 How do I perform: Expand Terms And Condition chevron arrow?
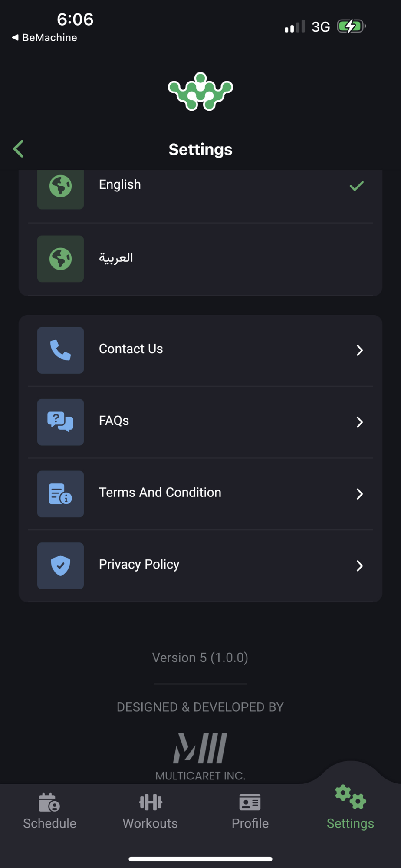[359, 494]
